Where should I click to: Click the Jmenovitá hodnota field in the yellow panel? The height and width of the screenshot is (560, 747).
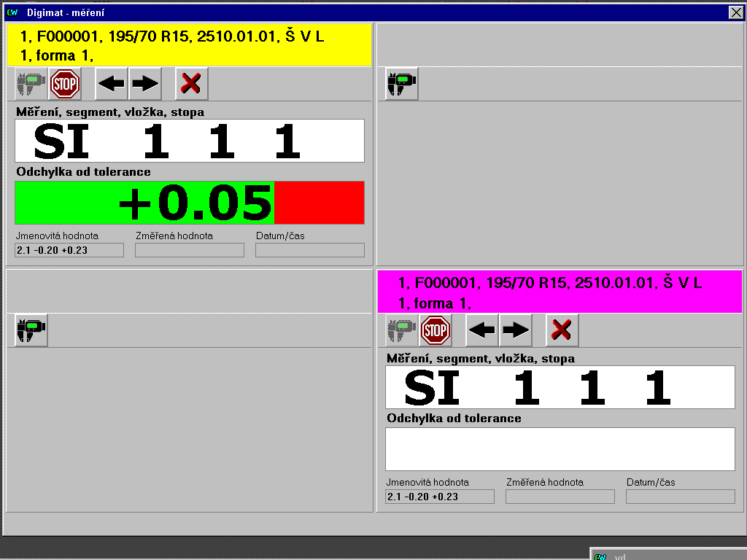(x=69, y=250)
